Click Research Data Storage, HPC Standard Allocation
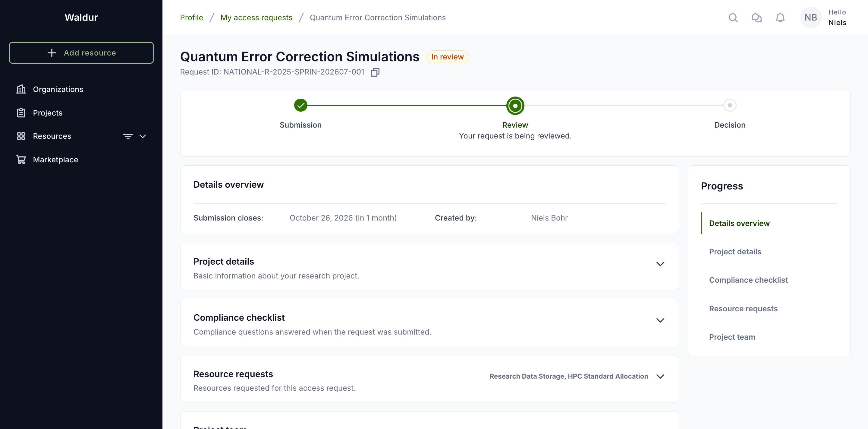Image resolution: width=868 pixels, height=429 pixels. click(568, 377)
